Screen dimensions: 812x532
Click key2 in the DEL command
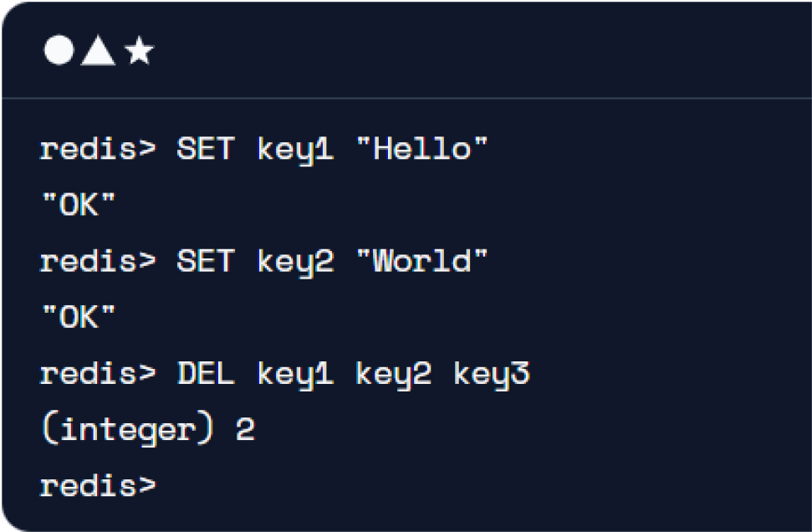(393, 375)
